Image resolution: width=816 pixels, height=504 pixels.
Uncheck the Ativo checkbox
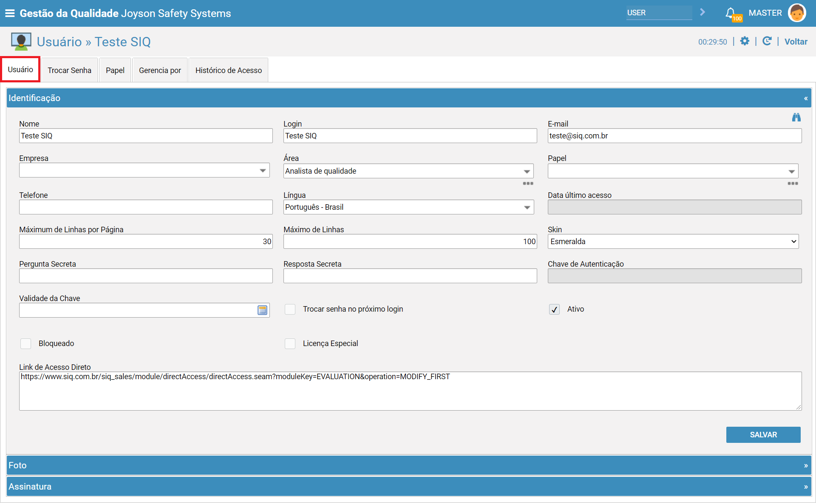point(554,309)
